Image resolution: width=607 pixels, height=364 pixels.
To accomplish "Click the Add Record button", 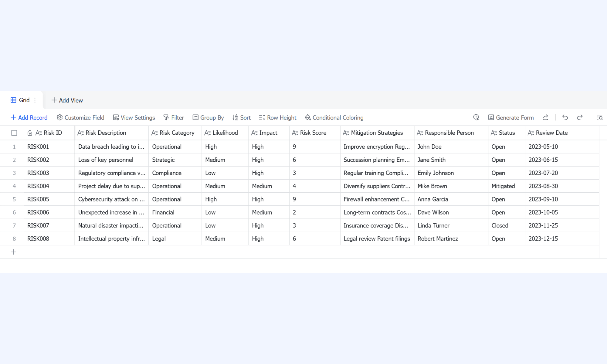I will click(x=29, y=117).
